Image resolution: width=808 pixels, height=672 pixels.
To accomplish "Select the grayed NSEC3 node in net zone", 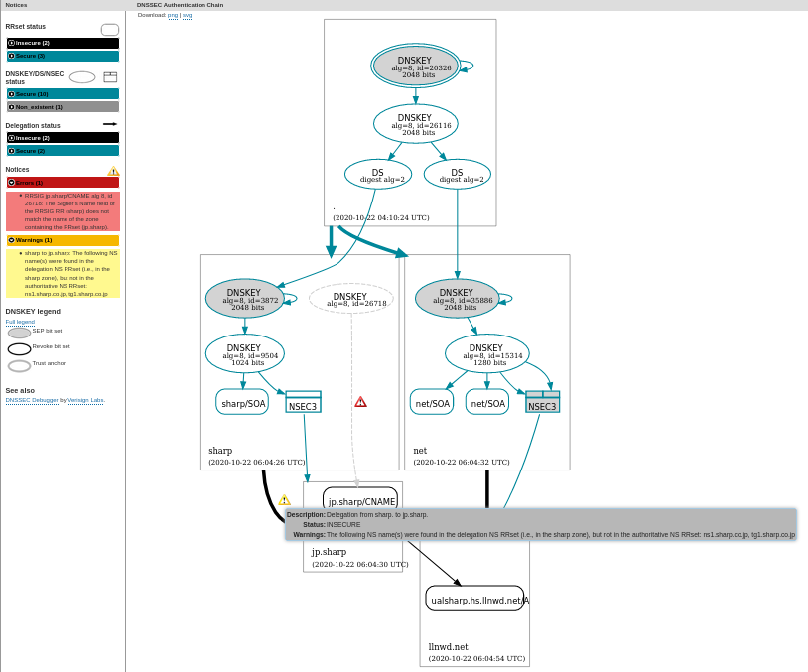I will pos(542,402).
